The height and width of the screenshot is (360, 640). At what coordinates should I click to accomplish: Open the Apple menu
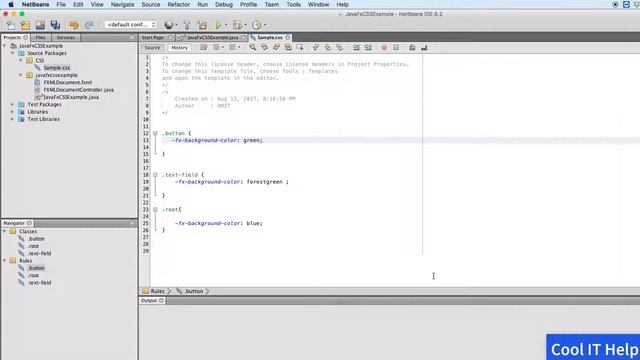click(11, 4)
